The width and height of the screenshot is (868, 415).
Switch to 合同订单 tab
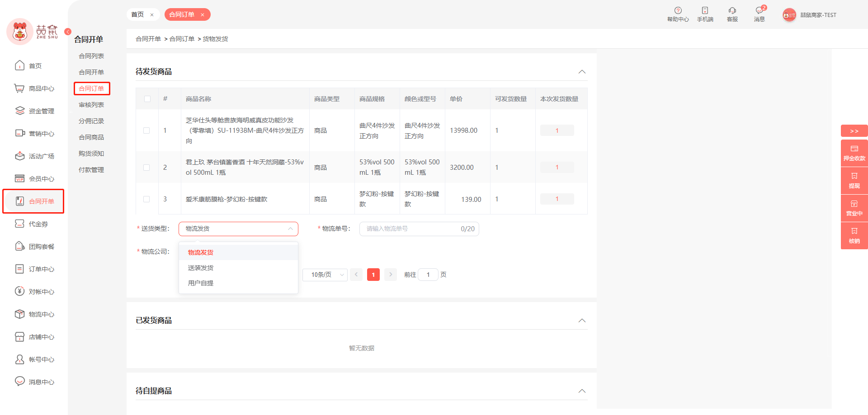[182, 14]
